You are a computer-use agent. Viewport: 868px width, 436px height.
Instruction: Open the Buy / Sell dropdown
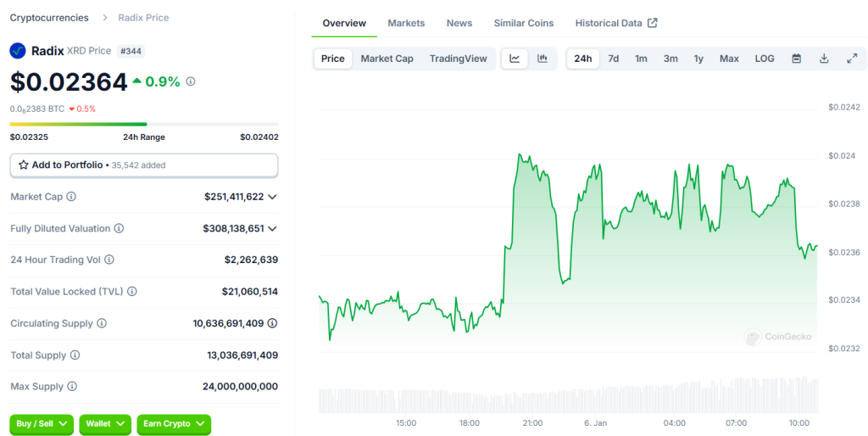coord(42,424)
